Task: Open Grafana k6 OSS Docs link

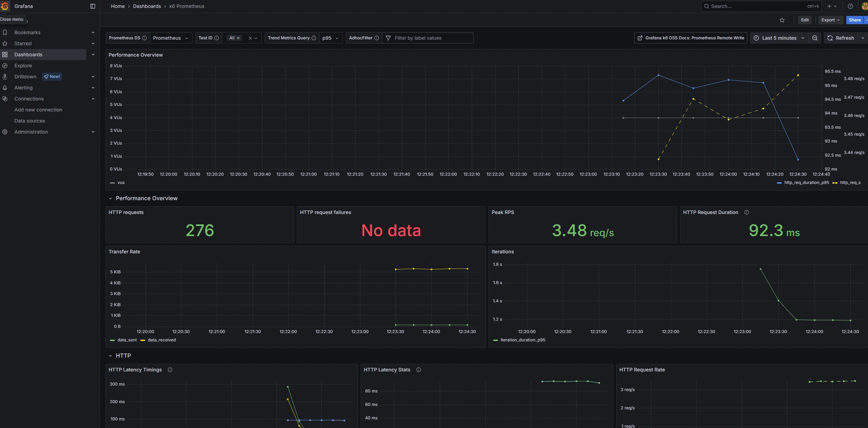Action: (x=690, y=38)
